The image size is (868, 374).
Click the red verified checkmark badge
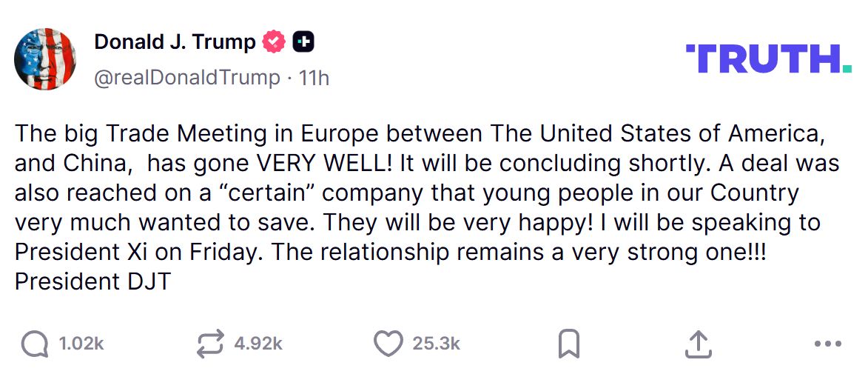pos(274,42)
